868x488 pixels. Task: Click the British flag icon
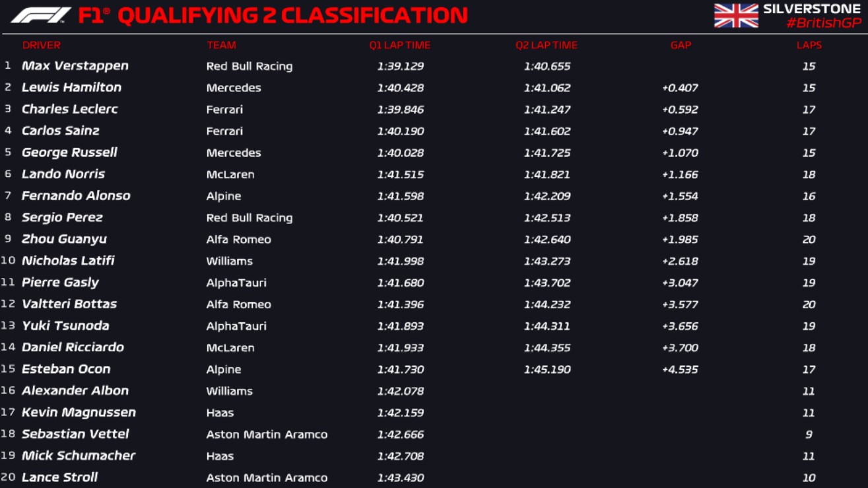tap(736, 16)
